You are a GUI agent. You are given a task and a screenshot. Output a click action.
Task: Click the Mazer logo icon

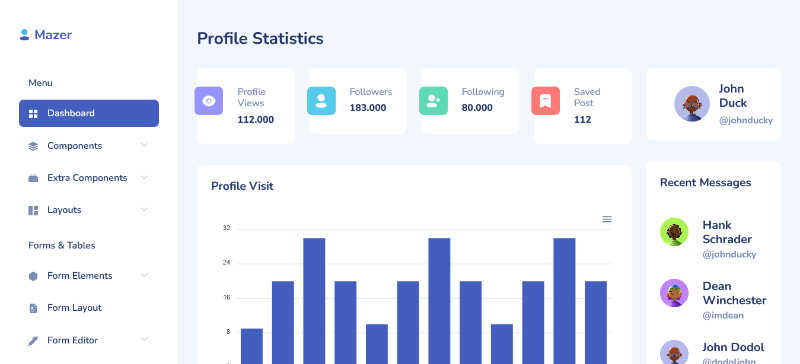[24, 35]
